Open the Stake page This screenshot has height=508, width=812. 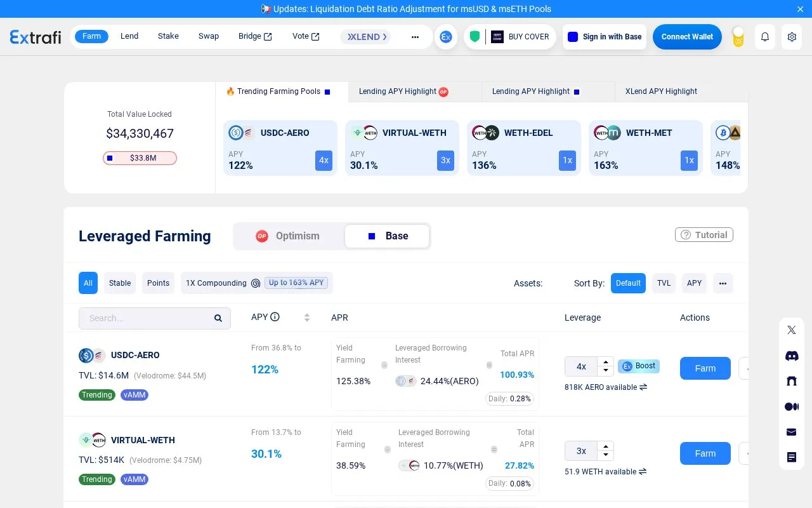[168, 36]
